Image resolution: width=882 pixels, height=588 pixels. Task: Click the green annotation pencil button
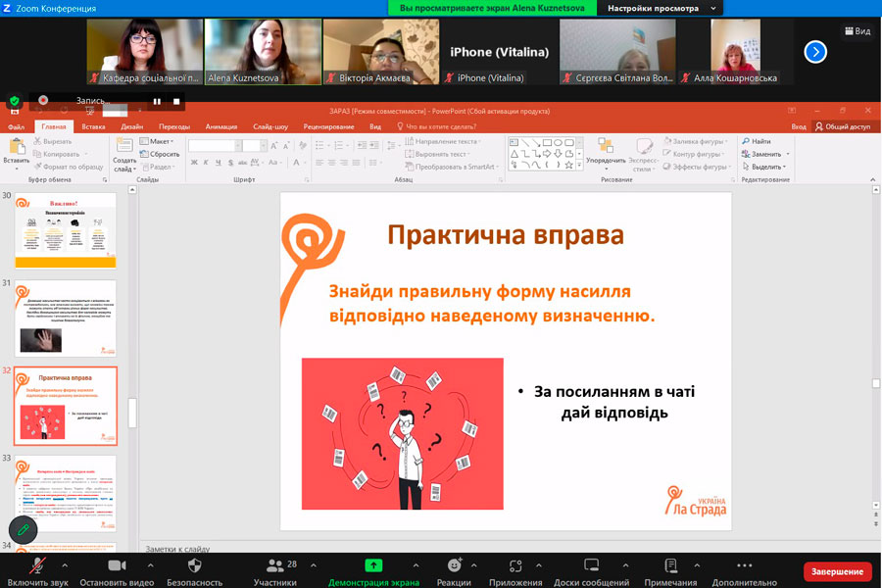coord(23,530)
